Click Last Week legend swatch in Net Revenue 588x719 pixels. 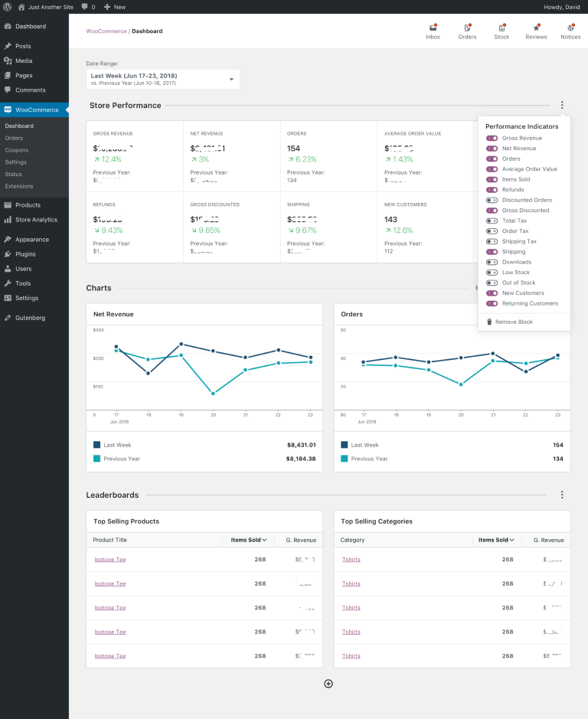[96, 445]
